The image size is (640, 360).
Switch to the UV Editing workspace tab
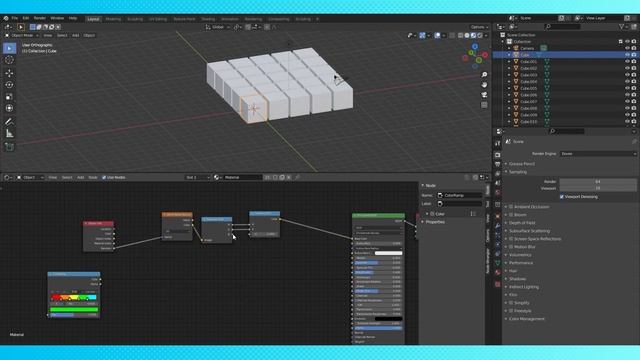[158, 19]
